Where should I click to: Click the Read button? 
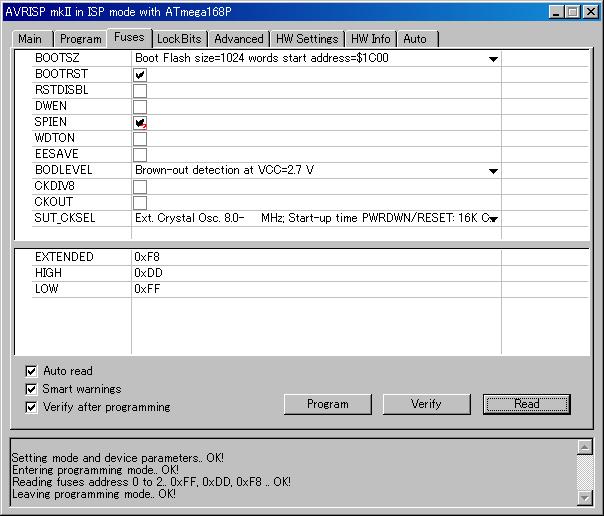527,404
